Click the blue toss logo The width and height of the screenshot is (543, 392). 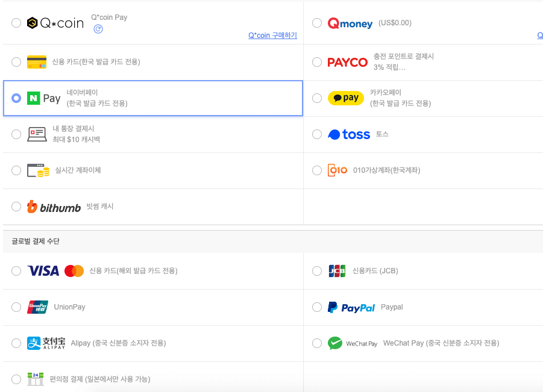(x=349, y=134)
